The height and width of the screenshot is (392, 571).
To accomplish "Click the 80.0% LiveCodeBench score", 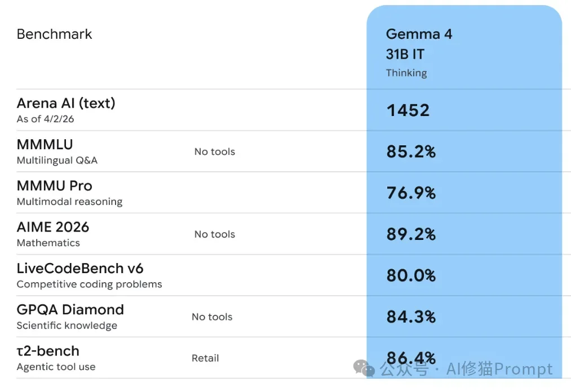I will tap(411, 275).
